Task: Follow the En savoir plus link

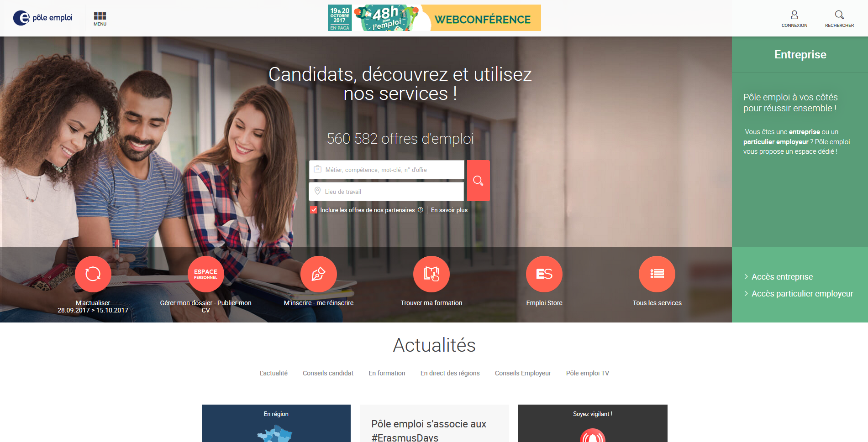Action: click(x=449, y=210)
